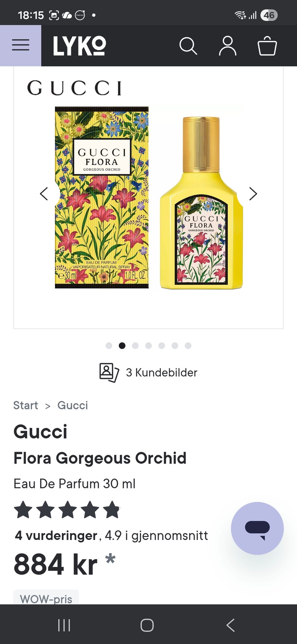Open the search magnifier icon

coord(188,46)
